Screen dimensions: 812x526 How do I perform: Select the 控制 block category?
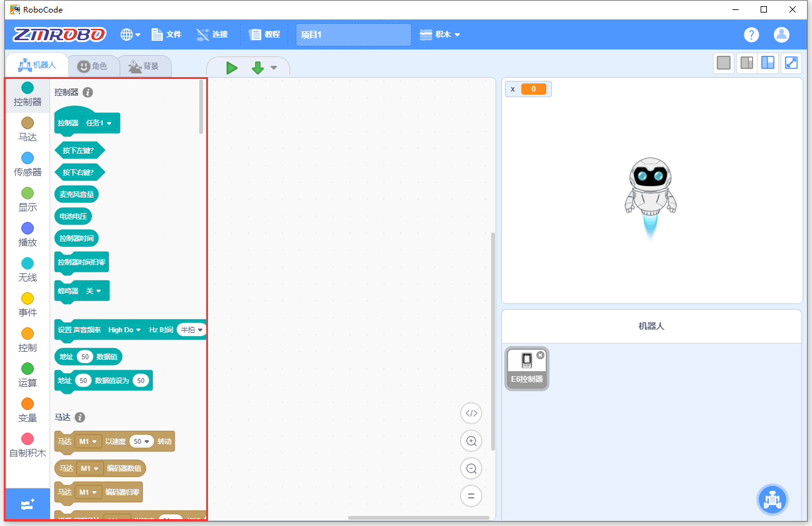click(28, 340)
